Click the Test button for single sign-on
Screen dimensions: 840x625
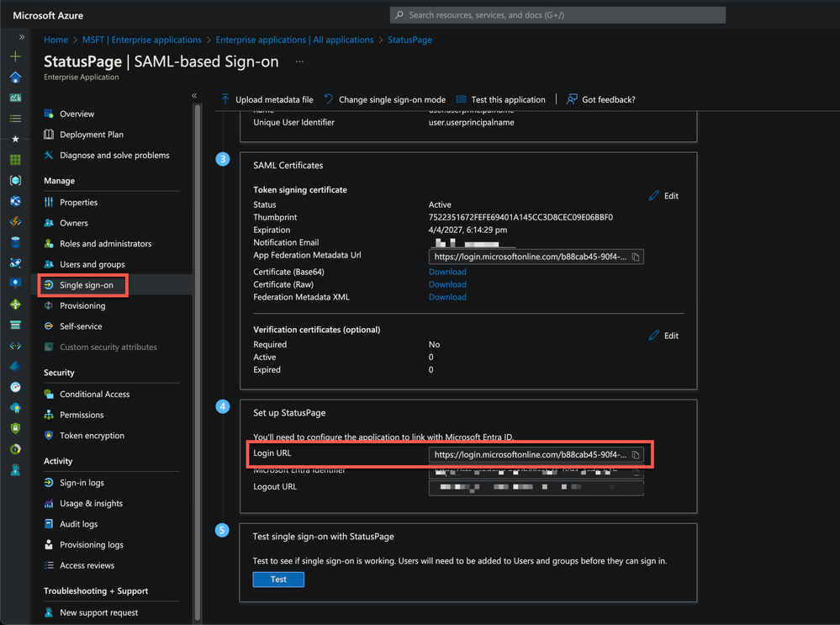278,580
